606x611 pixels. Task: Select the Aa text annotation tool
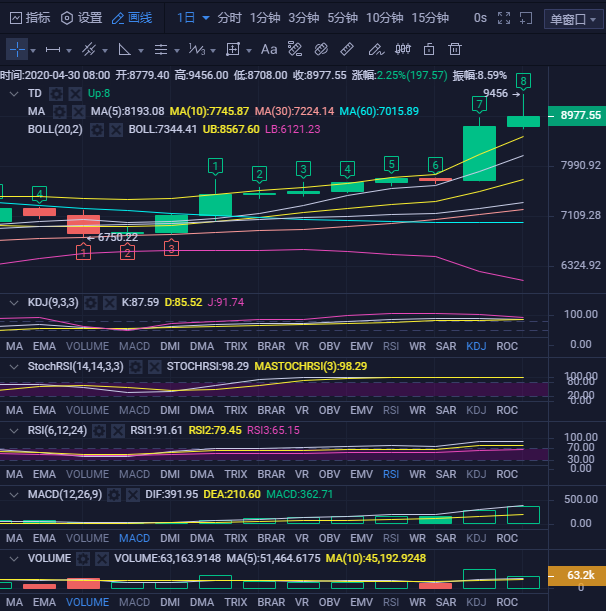[x=269, y=49]
